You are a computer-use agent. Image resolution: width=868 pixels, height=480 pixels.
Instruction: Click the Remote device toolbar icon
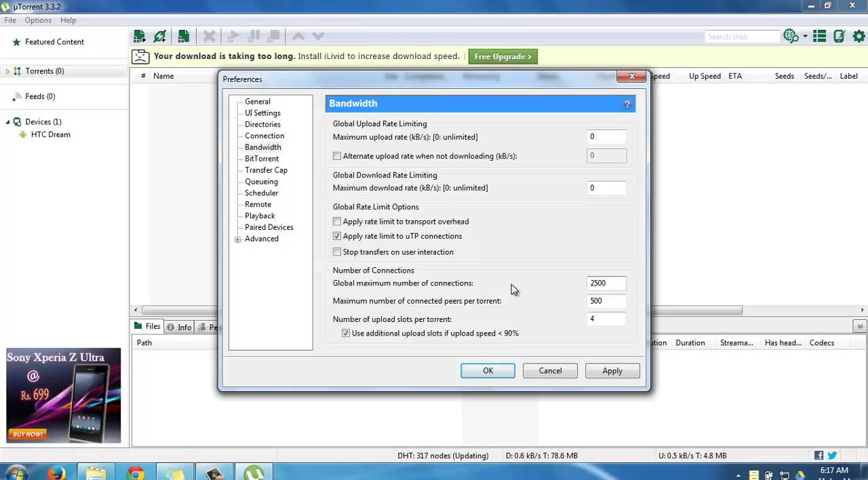840,37
